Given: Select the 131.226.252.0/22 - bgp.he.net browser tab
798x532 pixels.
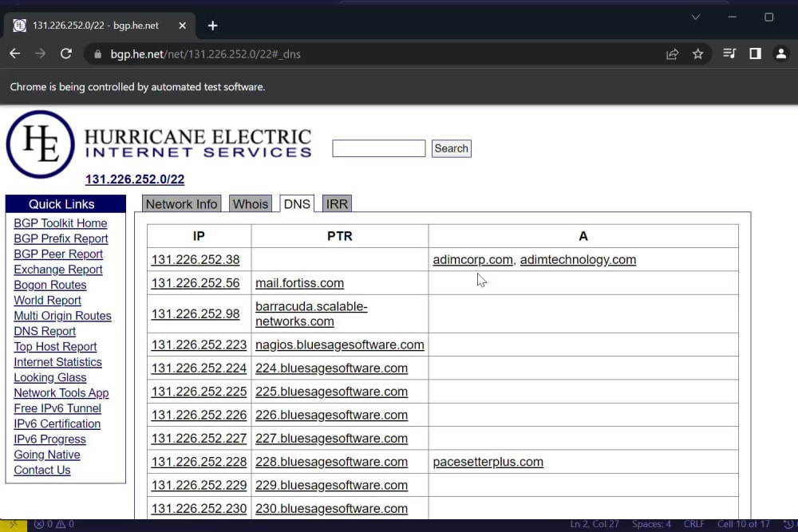Looking at the screenshot, I should pyautogui.click(x=99, y=26).
